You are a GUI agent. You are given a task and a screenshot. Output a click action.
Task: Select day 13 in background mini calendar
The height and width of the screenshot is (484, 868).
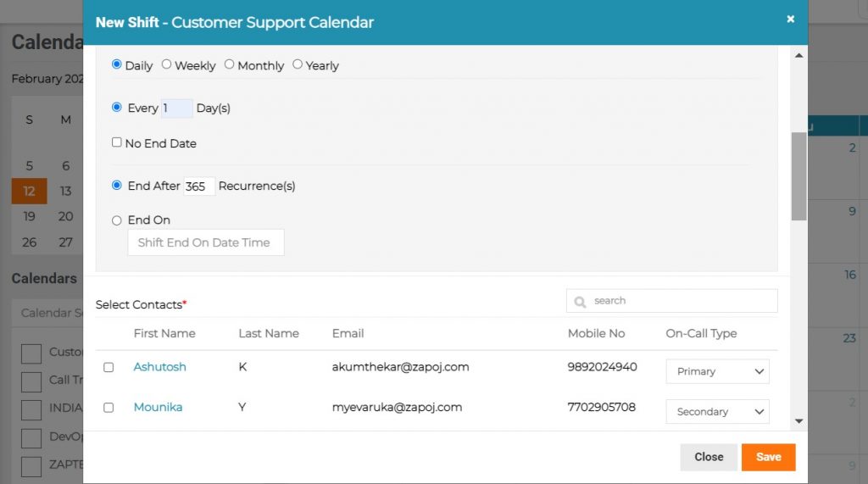(x=65, y=191)
